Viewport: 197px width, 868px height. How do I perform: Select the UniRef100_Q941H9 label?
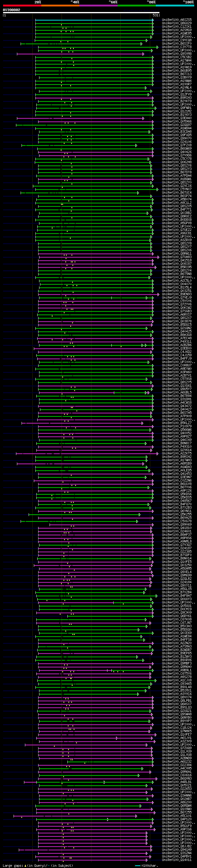177,850
